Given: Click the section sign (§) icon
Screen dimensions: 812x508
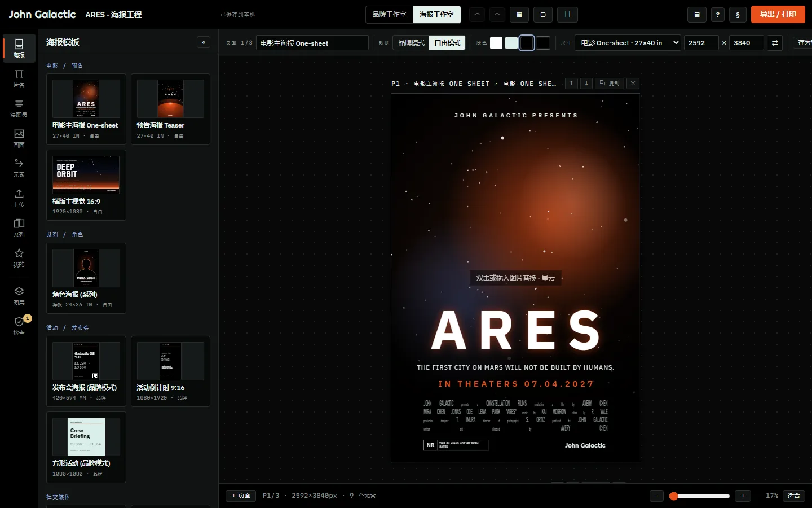Looking at the screenshot, I should click(738, 15).
